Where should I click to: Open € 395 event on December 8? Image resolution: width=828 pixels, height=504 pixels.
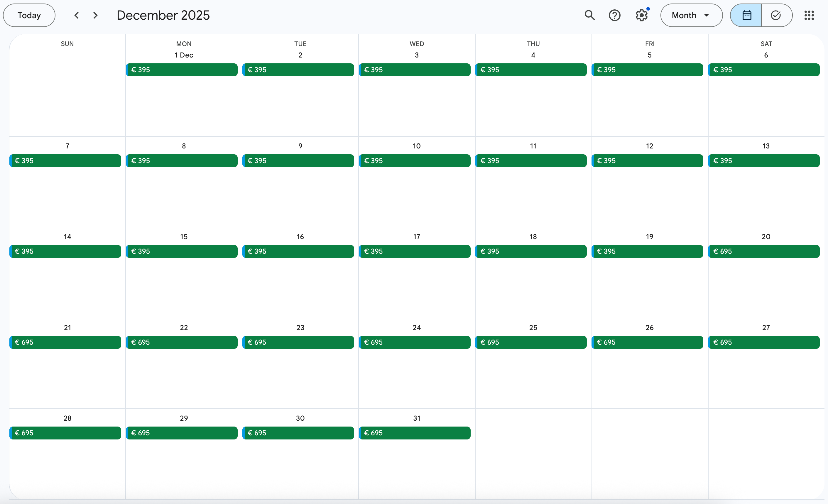pyautogui.click(x=182, y=160)
